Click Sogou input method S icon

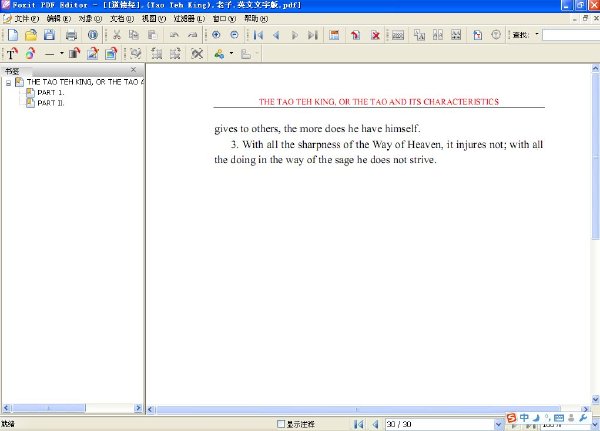click(x=511, y=418)
